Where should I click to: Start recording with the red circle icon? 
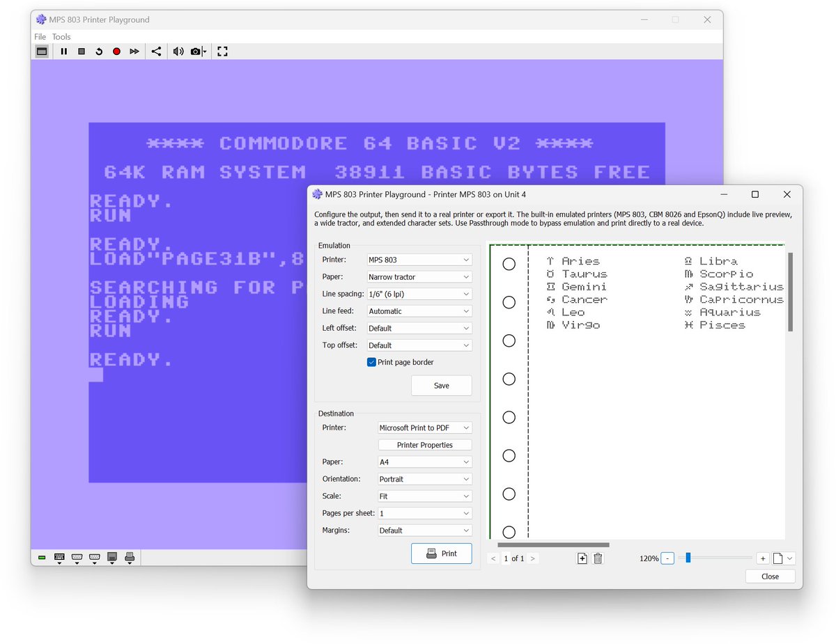(116, 52)
